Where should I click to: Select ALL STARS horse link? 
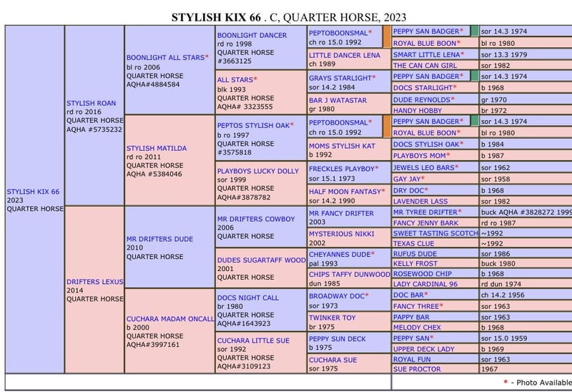[x=235, y=80]
